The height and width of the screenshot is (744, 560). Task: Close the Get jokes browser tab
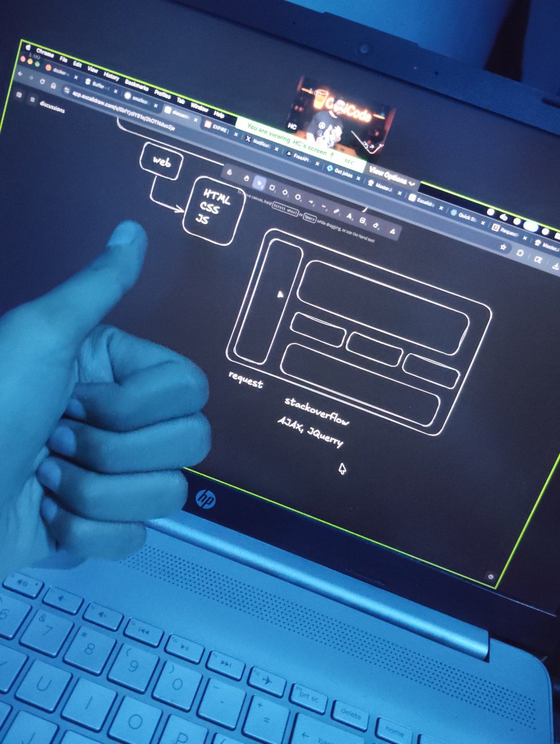coord(358,179)
